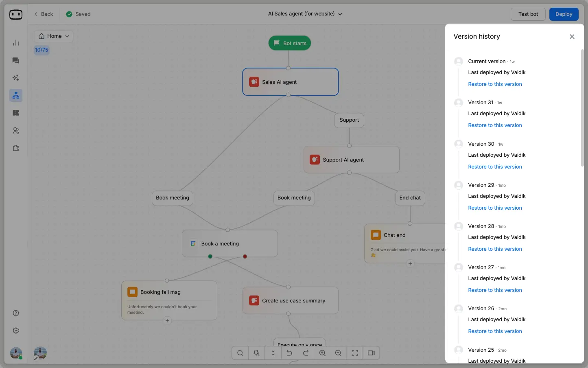Fit the flow to screen
Image resolution: width=588 pixels, height=368 pixels.
pos(354,353)
